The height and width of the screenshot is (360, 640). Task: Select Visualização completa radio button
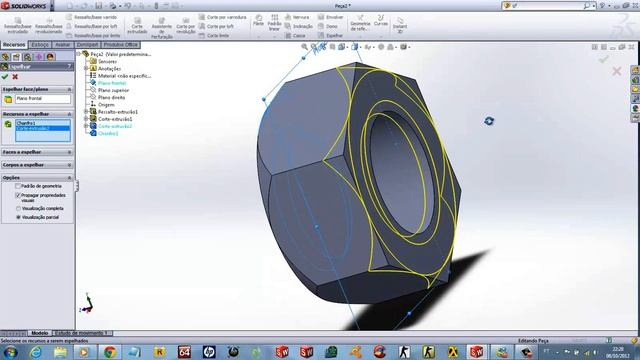coord(18,209)
